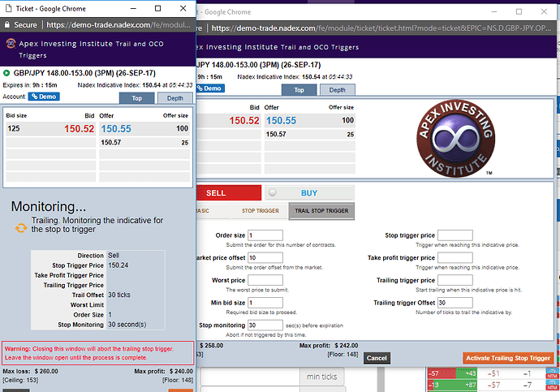Click the orange monitoring refresh spinner icon
The image size is (560, 392).
point(21,228)
